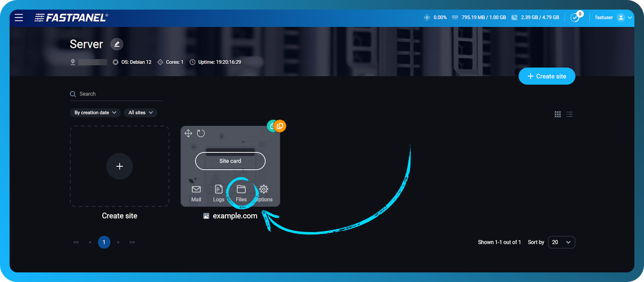Switch to list view layout
The width and height of the screenshot is (644, 282).
[x=570, y=114]
